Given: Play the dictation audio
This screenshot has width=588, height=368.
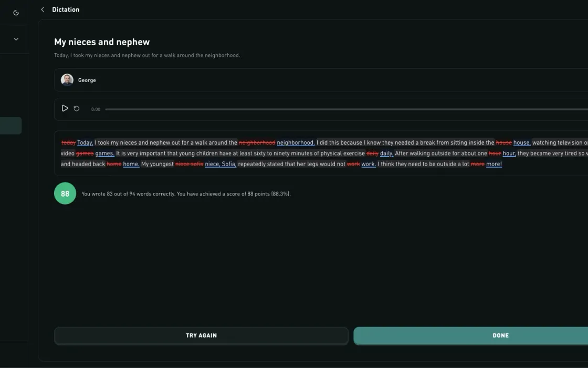Looking at the screenshot, I should [x=65, y=108].
